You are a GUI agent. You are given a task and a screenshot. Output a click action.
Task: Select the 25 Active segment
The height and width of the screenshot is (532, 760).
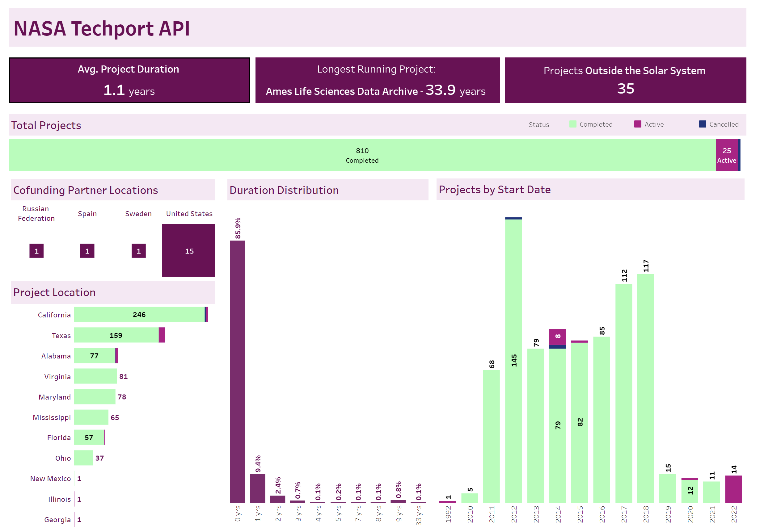(x=727, y=155)
